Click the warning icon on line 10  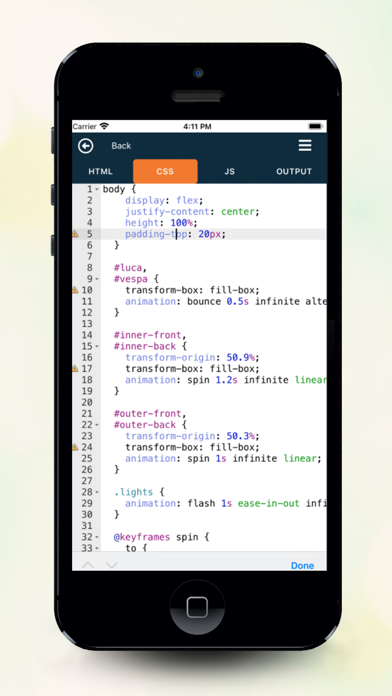coord(75,290)
